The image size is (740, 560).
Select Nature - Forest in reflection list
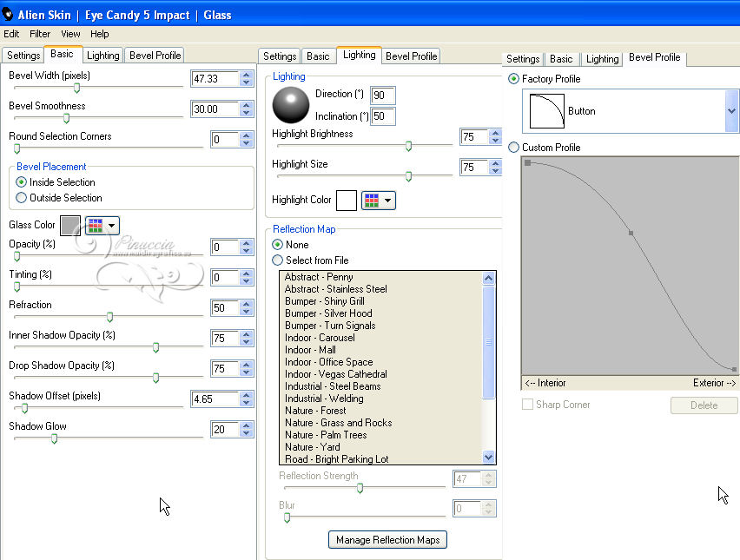pyautogui.click(x=315, y=411)
